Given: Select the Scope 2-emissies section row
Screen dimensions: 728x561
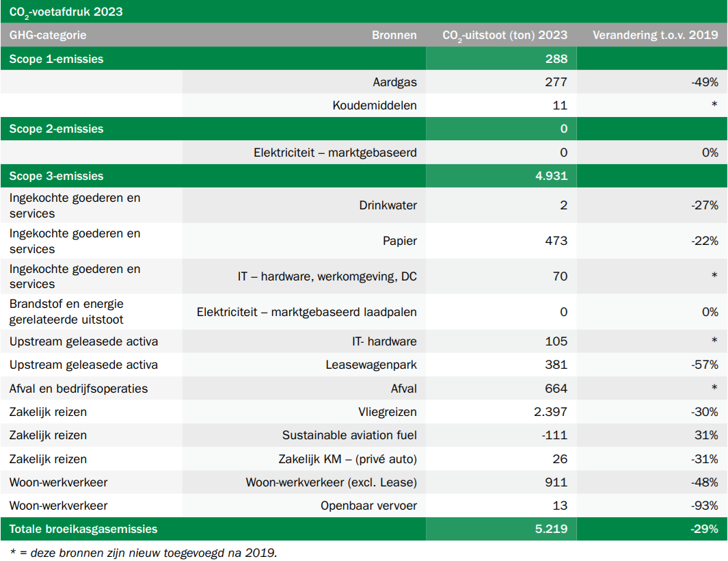Looking at the screenshot, I should (57, 129).
